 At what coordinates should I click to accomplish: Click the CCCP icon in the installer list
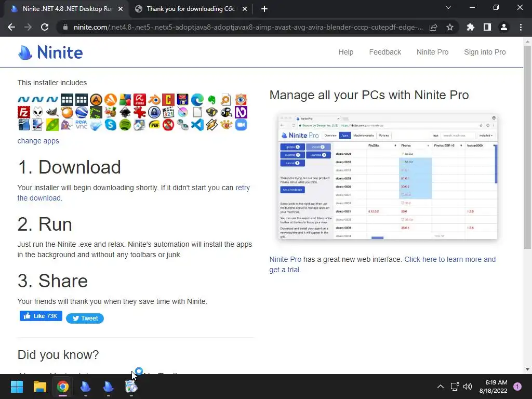[168, 100]
